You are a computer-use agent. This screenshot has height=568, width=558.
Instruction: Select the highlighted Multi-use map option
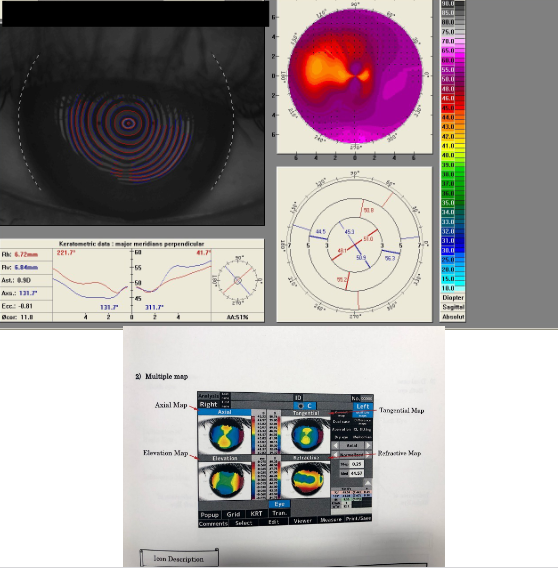tap(362, 414)
